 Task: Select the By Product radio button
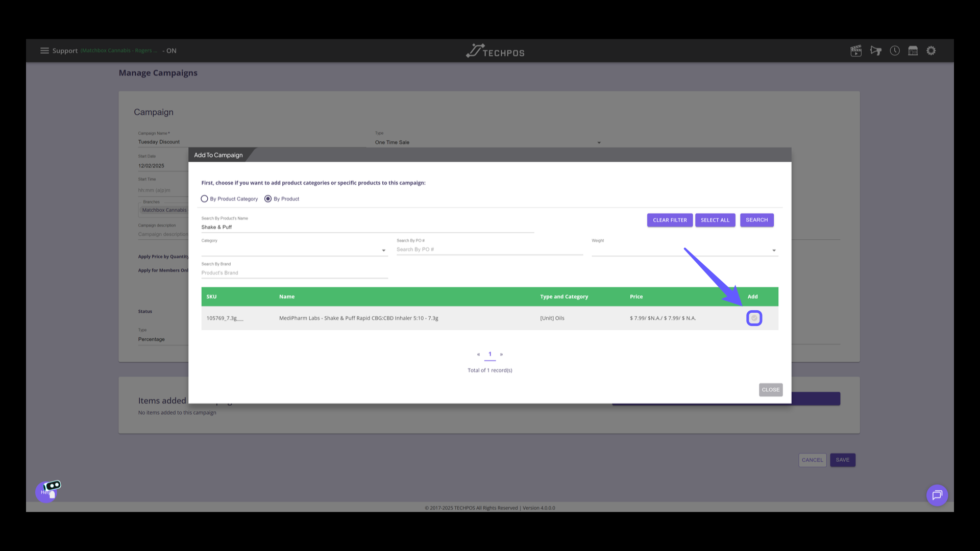[268, 198]
